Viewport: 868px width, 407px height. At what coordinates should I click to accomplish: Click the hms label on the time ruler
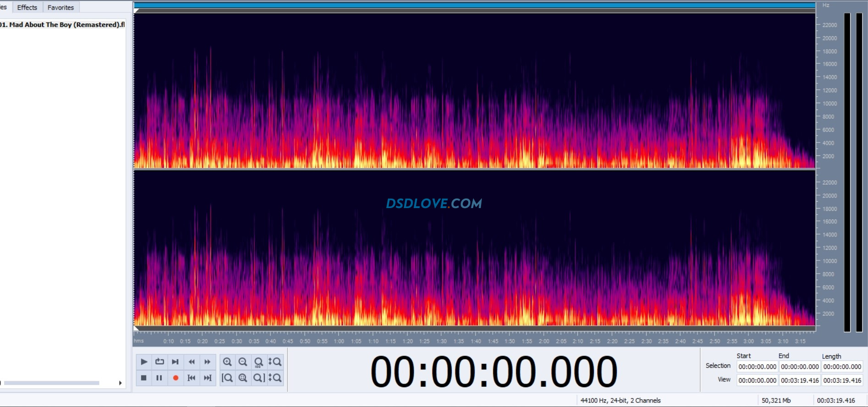pos(138,341)
